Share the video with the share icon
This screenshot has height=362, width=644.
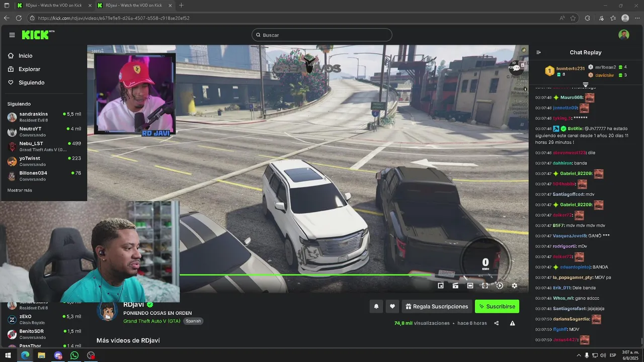tap(497, 323)
